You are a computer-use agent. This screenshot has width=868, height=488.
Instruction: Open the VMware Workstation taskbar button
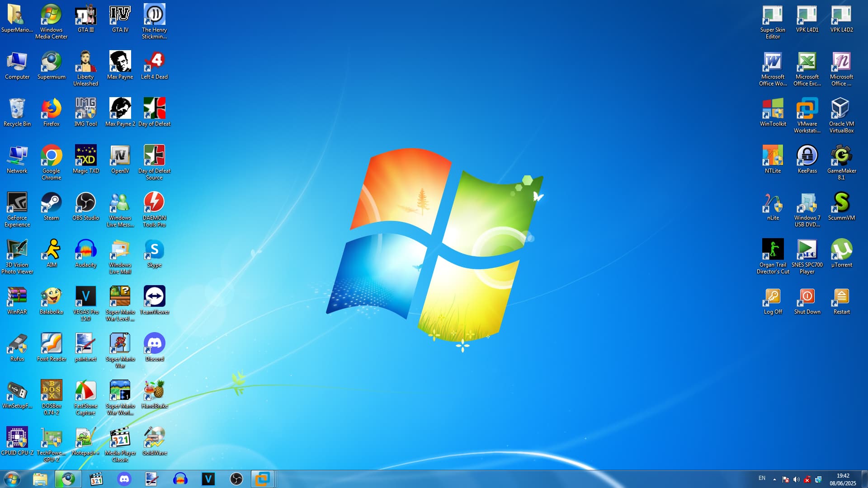tap(262, 479)
